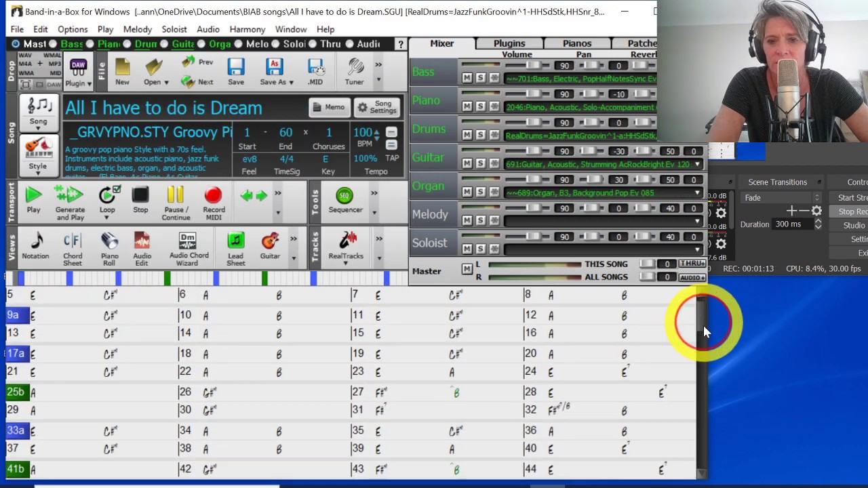The image size is (868, 488).
Task: Switch to the Mixer tab
Action: (441, 43)
